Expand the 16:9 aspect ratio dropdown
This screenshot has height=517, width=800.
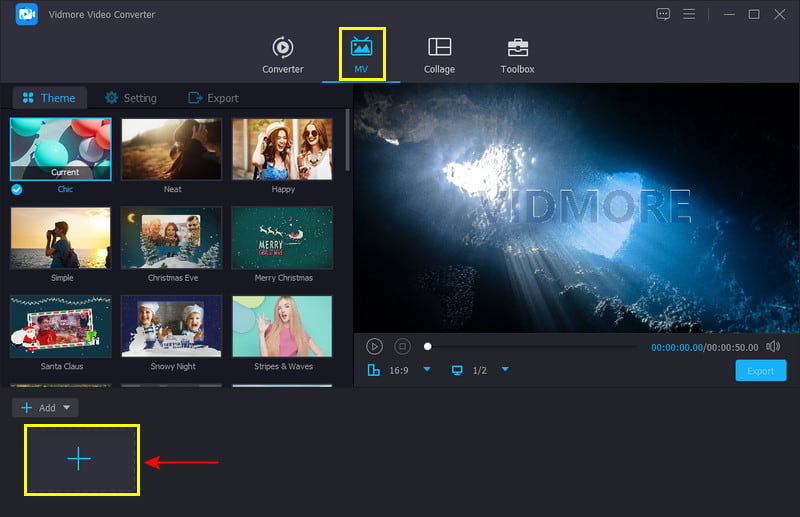coord(427,370)
